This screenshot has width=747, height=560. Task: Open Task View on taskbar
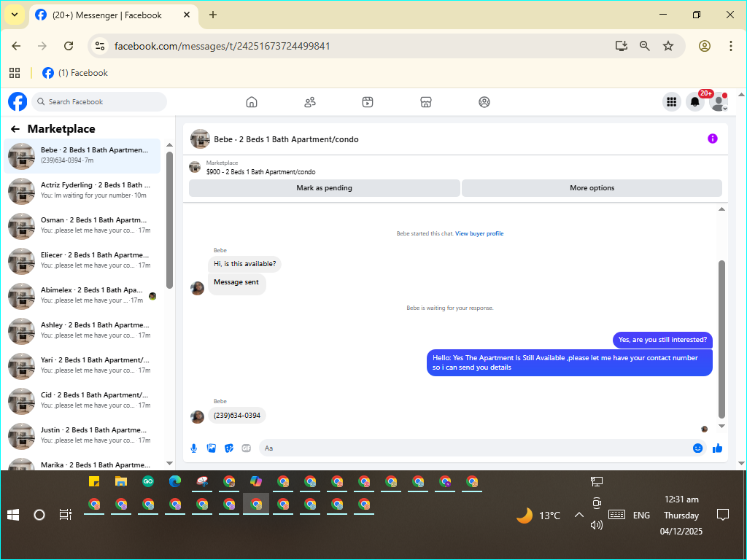(x=65, y=515)
